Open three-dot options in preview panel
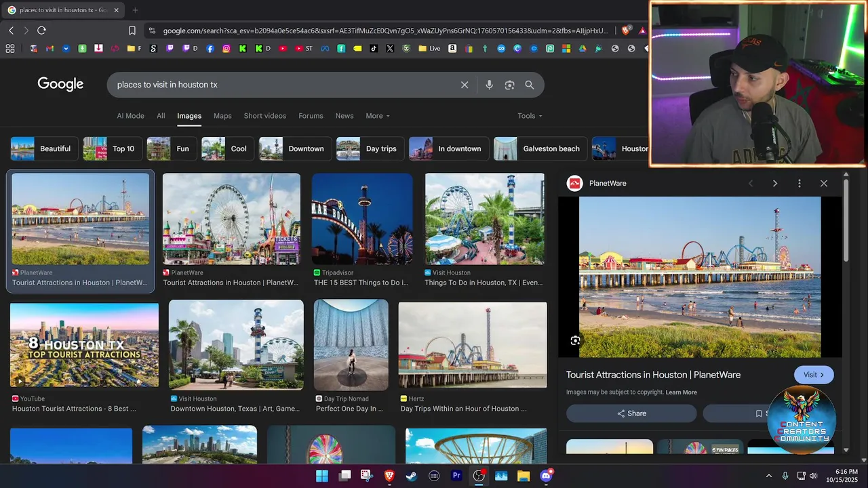The image size is (868, 488). point(800,184)
